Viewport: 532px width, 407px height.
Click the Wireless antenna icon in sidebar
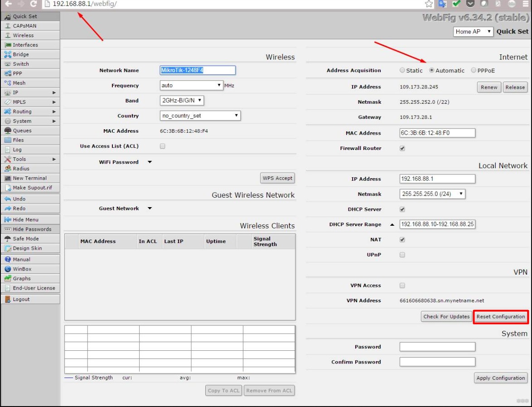click(x=7, y=35)
